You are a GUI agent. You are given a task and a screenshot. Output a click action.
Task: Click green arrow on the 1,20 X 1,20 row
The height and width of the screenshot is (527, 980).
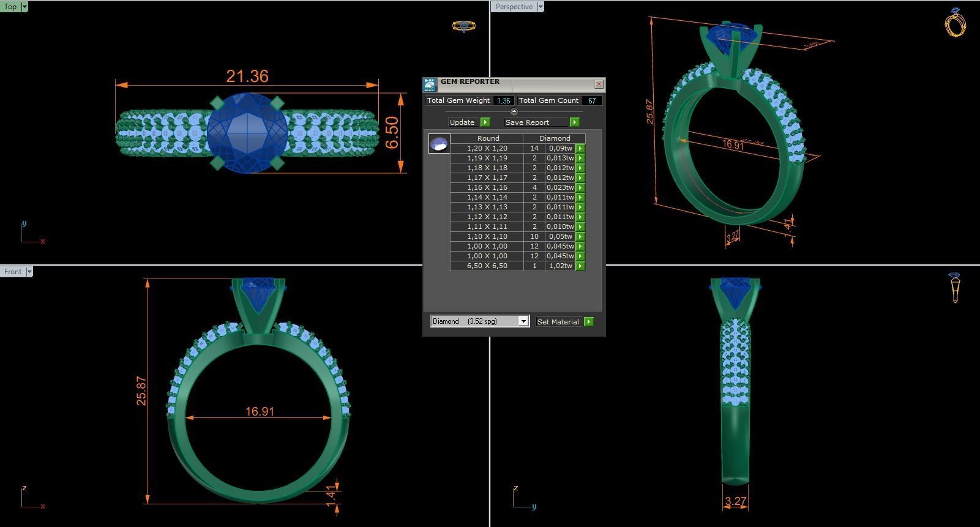coord(580,148)
